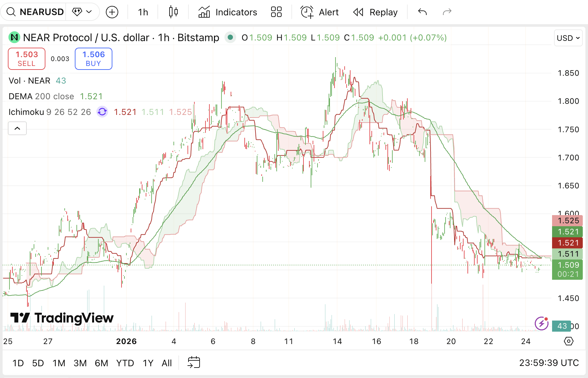
Task: Select the YTD time range
Action: [x=125, y=363]
